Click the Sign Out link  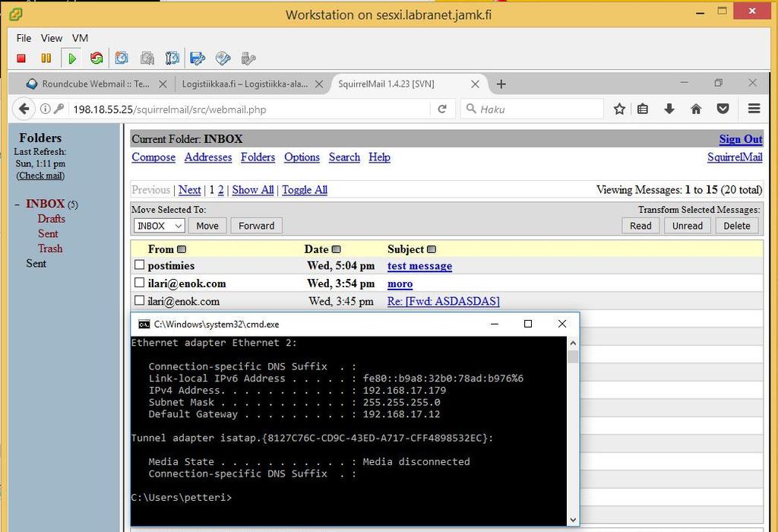tap(741, 139)
